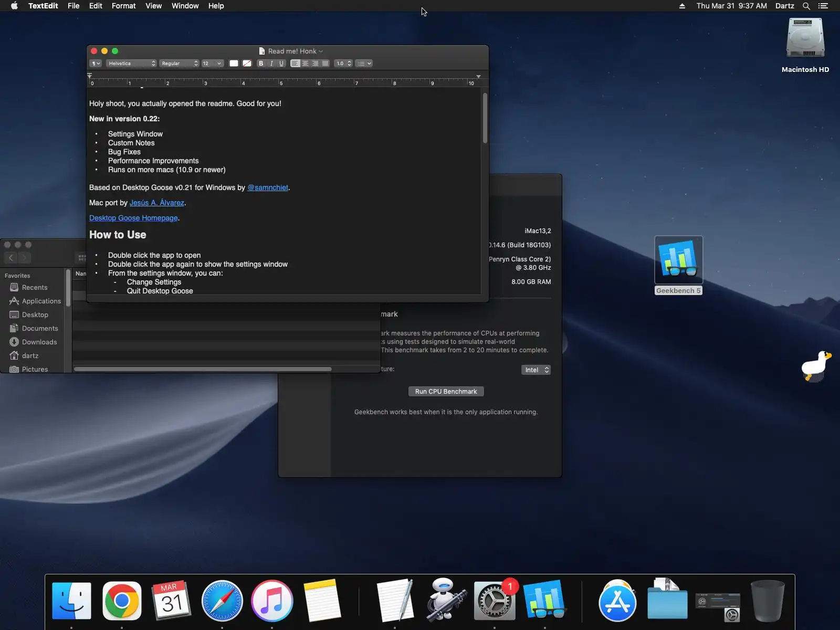Pick the text color swatch
The width and height of the screenshot is (840, 630).
click(234, 64)
